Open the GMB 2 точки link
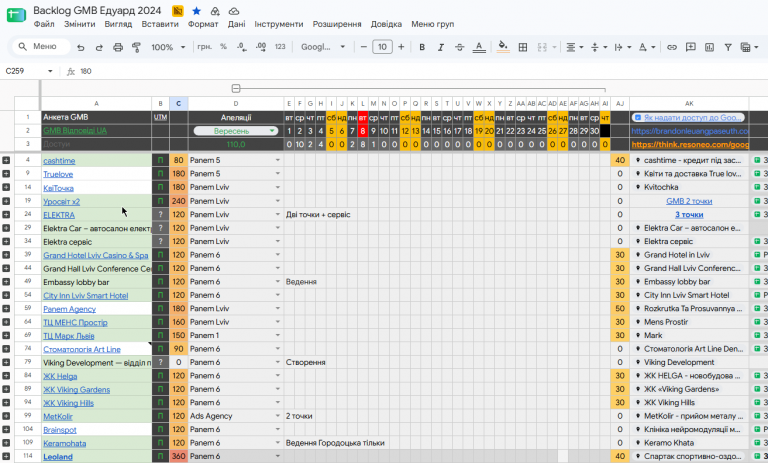The height and width of the screenshot is (463, 768). [689, 201]
